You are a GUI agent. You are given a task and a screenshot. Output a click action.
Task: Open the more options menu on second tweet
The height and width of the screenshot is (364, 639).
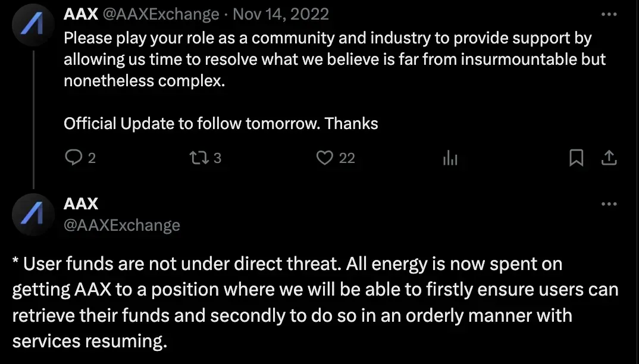pos(609,204)
